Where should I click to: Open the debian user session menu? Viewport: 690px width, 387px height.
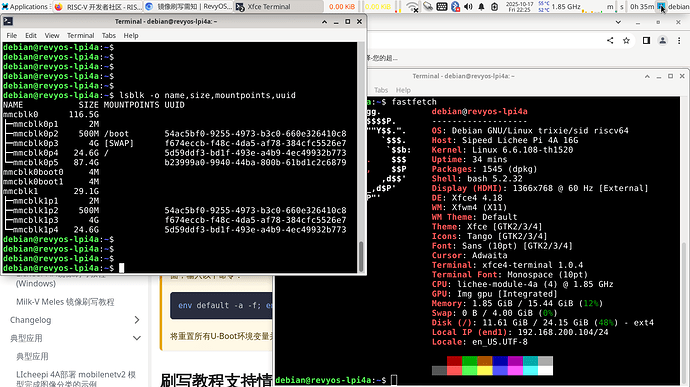click(673, 7)
